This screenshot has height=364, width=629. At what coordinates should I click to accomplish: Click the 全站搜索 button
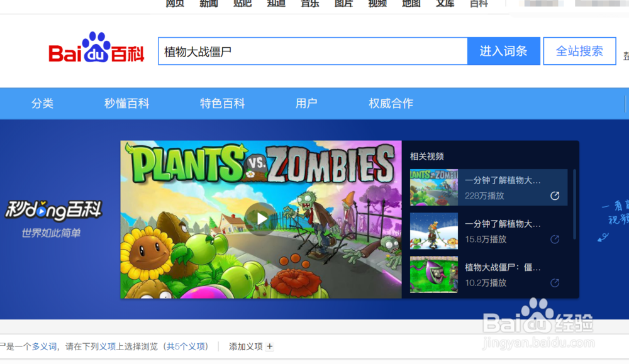pyautogui.click(x=579, y=51)
